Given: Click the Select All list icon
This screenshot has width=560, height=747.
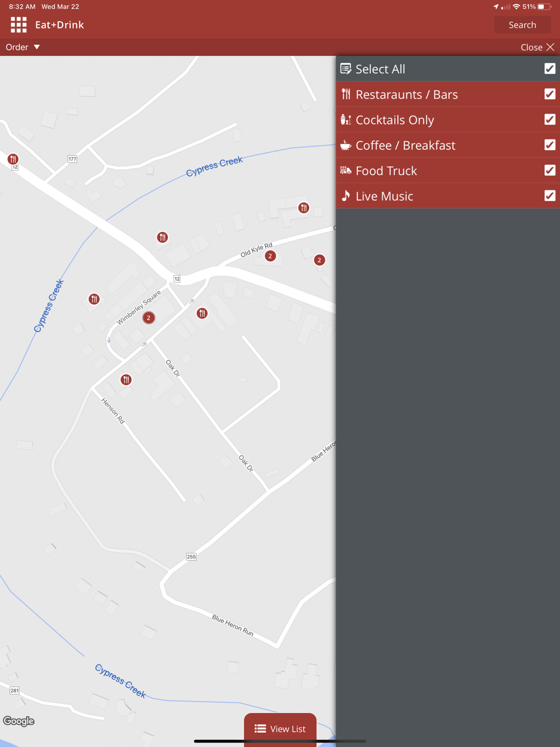Looking at the screenshot, I should tap(346, 69).
